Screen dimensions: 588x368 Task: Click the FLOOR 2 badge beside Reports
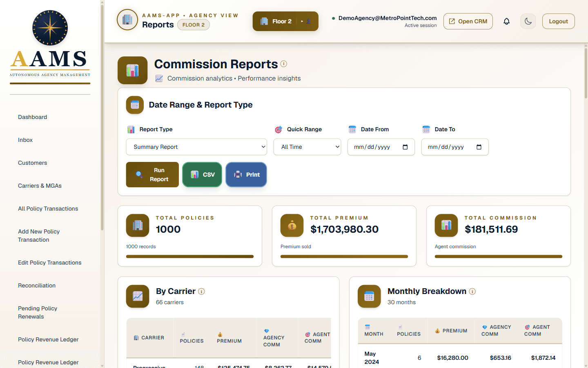(x=194, y=25)
